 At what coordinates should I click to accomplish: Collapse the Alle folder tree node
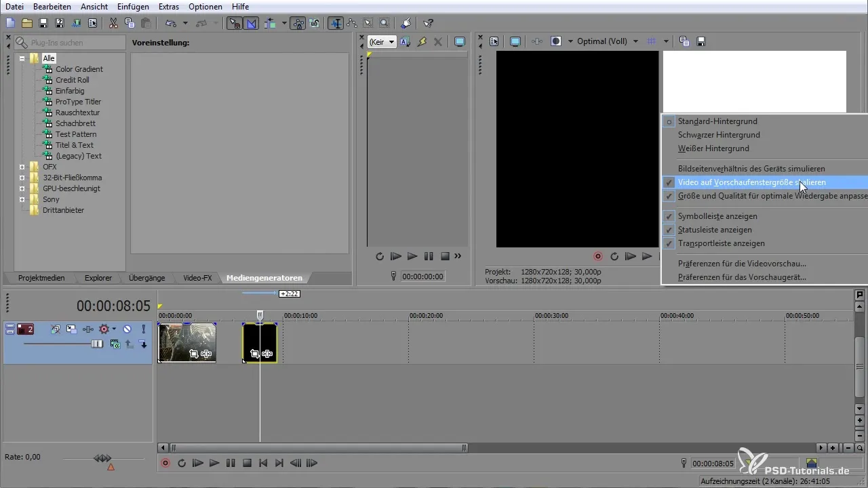pyautogui.click(x=22, y=58)
